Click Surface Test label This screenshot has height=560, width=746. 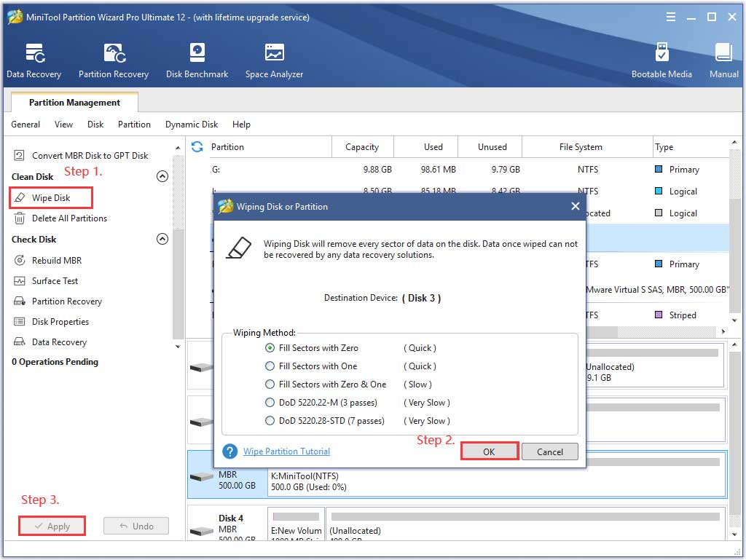(x=55, y=280)
